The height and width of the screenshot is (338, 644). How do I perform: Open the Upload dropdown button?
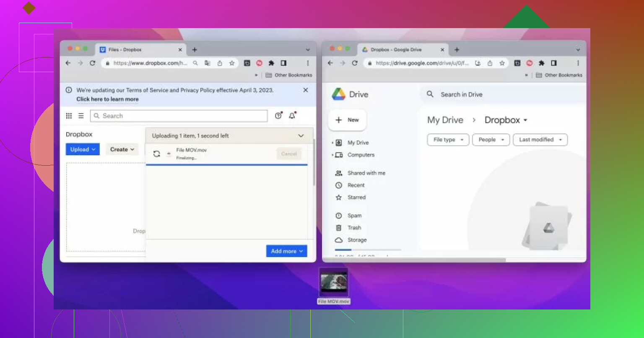coord(83,149)
